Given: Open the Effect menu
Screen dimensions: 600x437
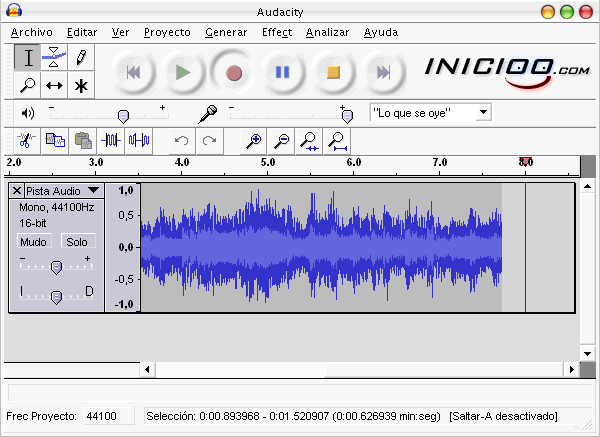Looking at the screenshot, I should pyautogui.click(x=277, y=33).
